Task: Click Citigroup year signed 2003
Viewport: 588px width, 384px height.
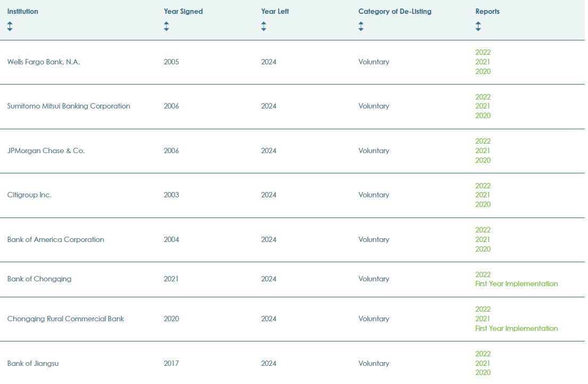Action: [x=171, y=195]
